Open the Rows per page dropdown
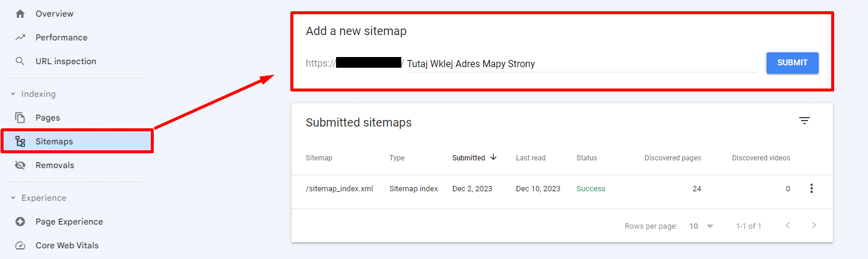 click(701, 226)
